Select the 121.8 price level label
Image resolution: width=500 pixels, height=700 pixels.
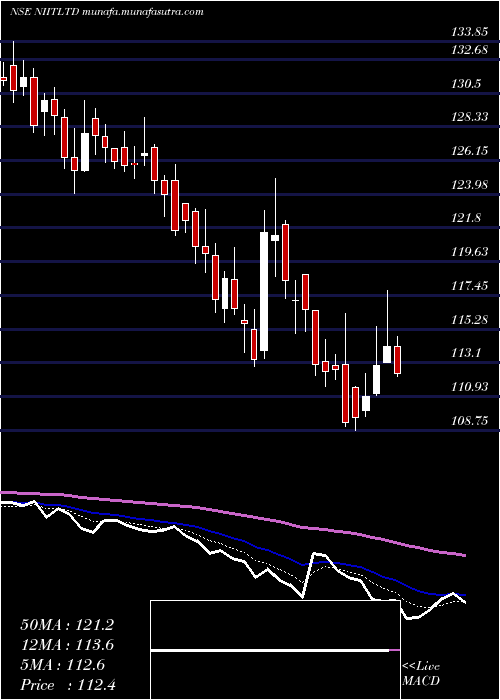466,218
